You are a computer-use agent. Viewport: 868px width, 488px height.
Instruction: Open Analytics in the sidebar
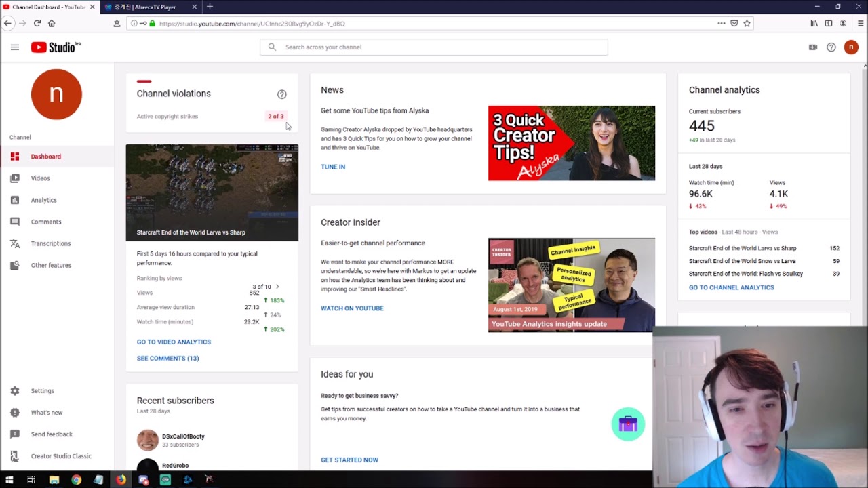pyautogui.click(x=57, y=200)
